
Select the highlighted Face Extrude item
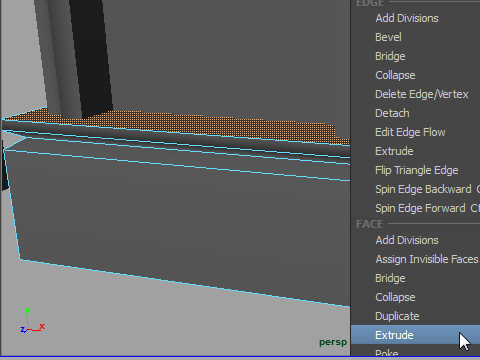416,335
